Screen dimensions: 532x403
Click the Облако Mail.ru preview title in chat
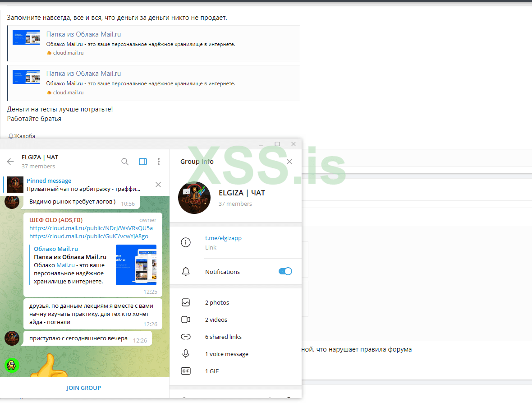56,249
